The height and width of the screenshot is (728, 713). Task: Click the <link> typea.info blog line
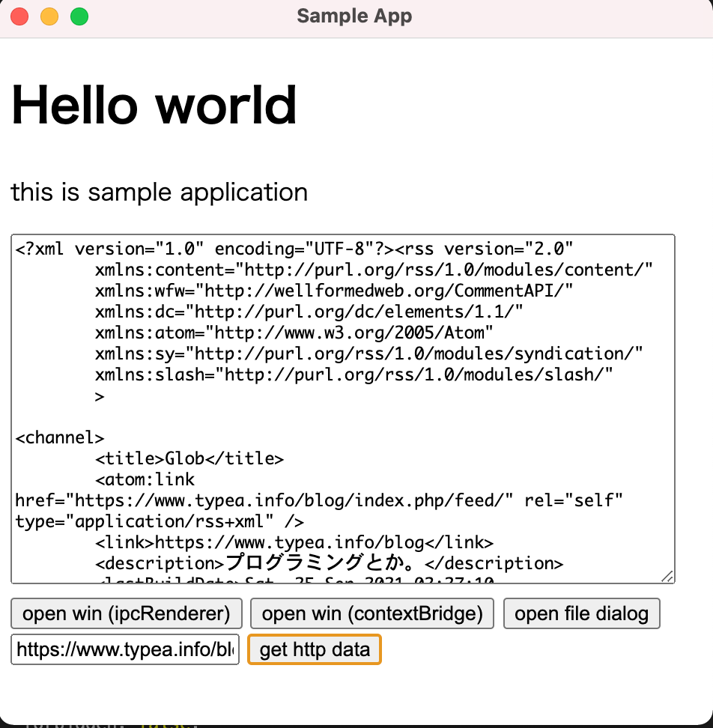pos(294,542)
